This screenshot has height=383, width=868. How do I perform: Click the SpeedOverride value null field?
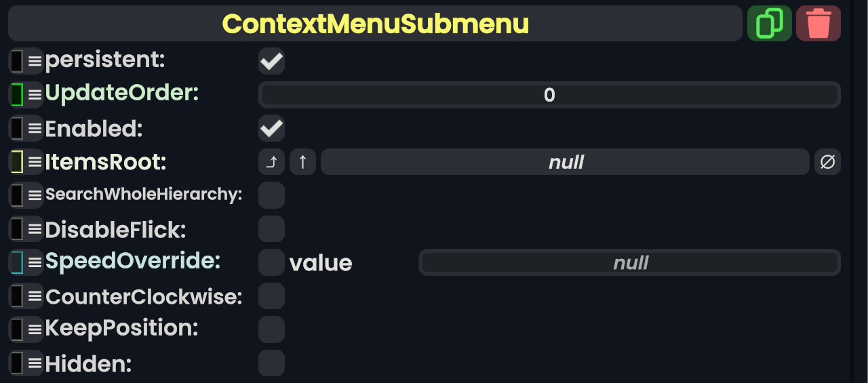630,262
